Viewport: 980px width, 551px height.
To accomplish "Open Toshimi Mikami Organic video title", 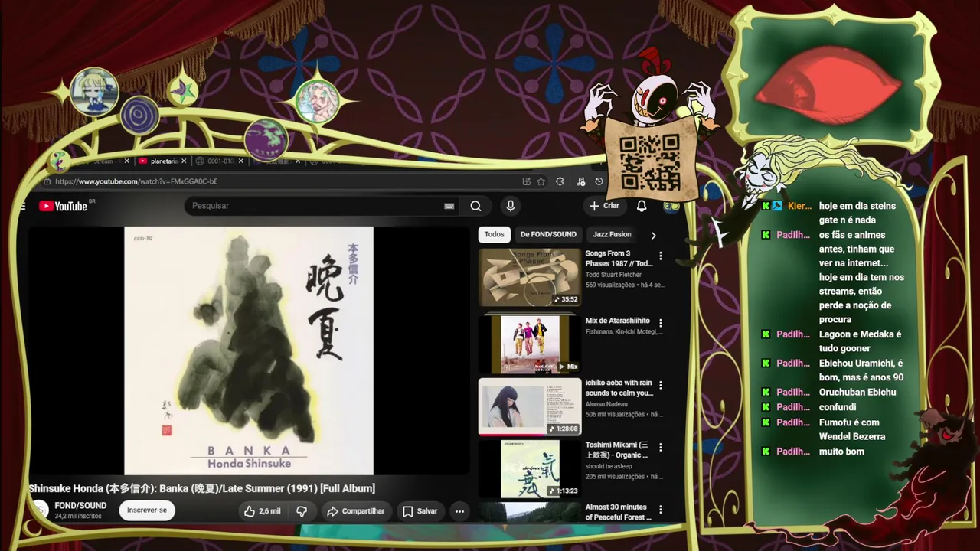I will (x=618, y=450).
